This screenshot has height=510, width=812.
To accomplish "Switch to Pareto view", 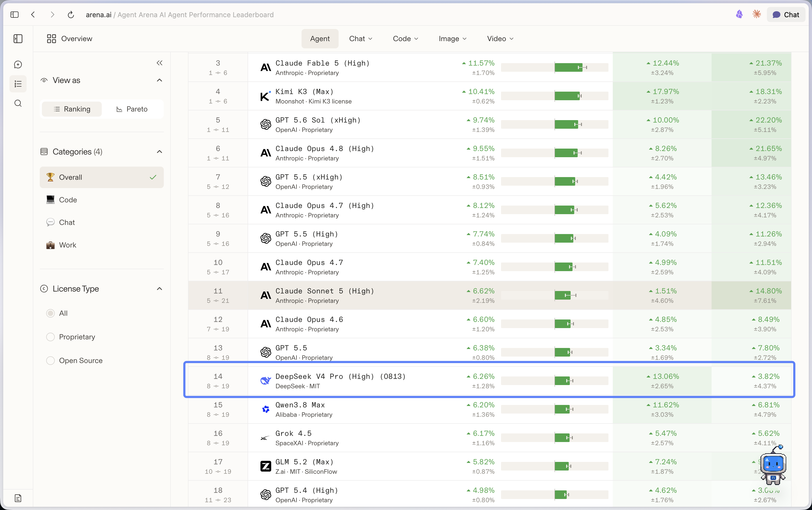I will 132,109.
